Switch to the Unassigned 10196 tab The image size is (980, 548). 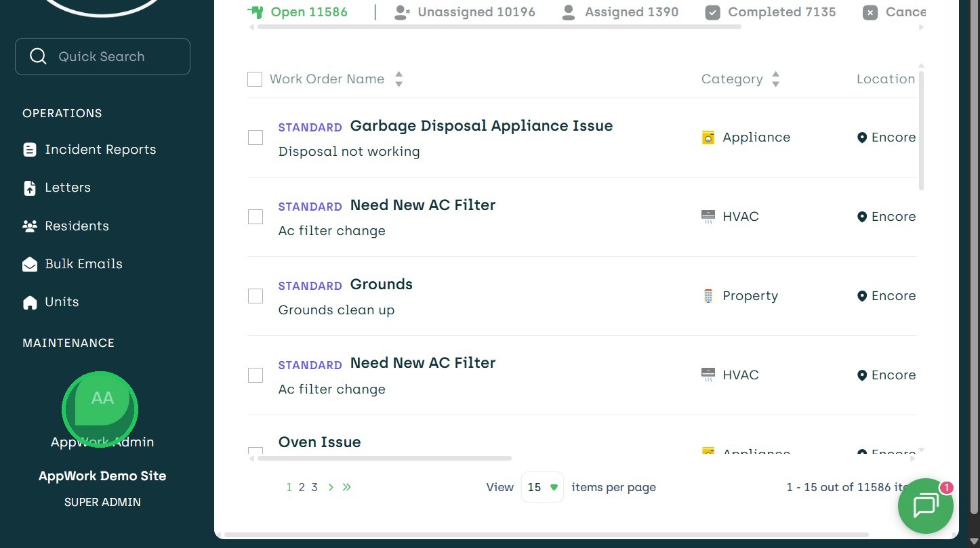pyautogui.click(x=465, y=12)
